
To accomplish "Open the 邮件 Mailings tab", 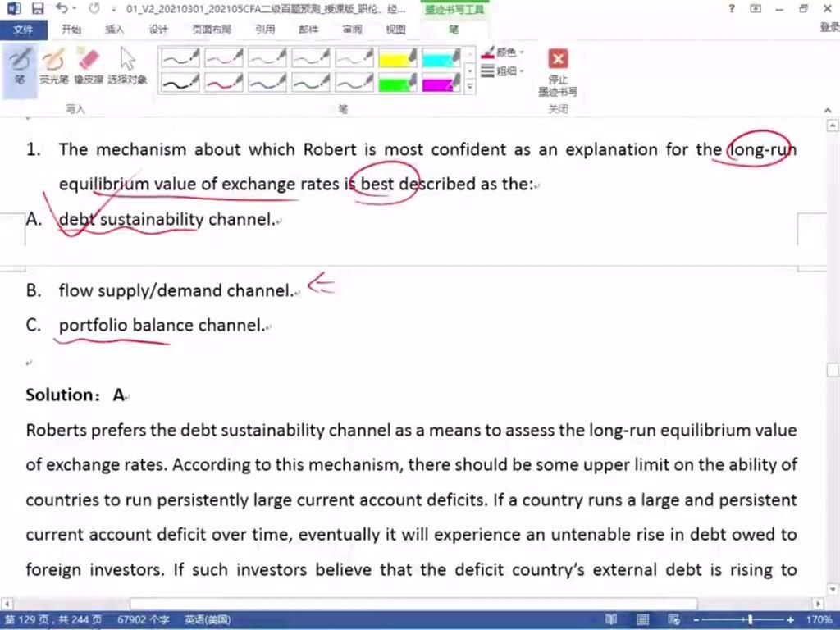I will coord(308,30).
